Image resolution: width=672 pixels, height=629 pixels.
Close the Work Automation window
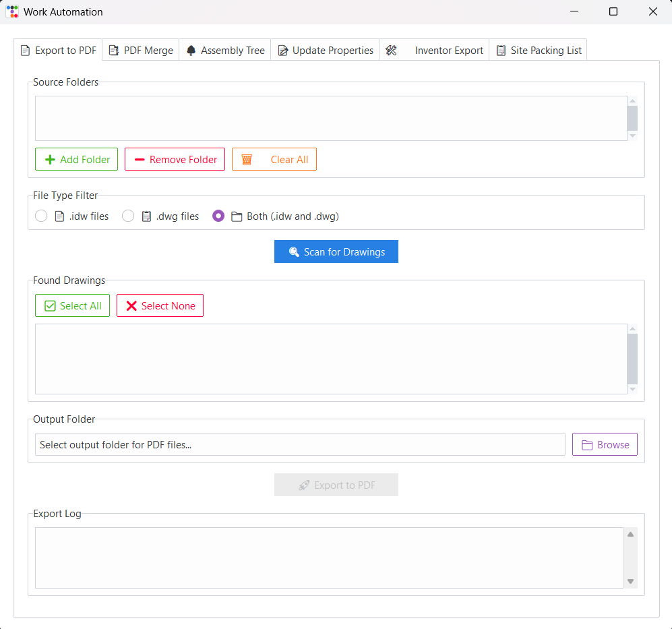pyautogui.click(x=652, y=11)
